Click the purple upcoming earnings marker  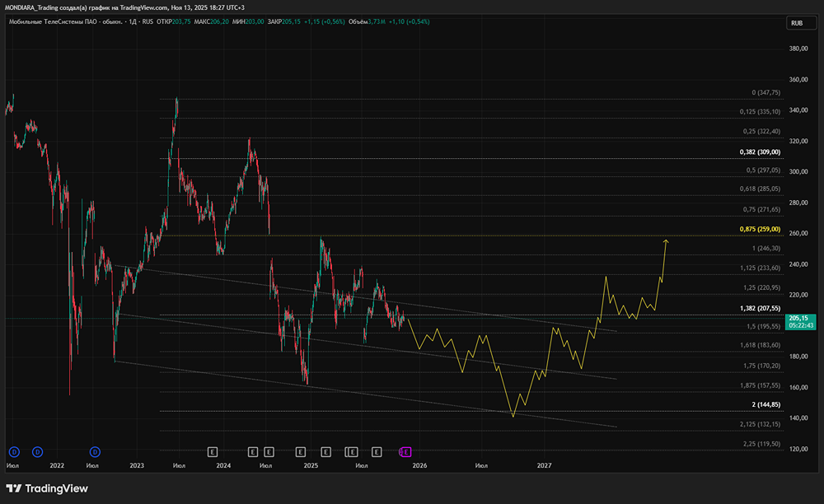405,451
